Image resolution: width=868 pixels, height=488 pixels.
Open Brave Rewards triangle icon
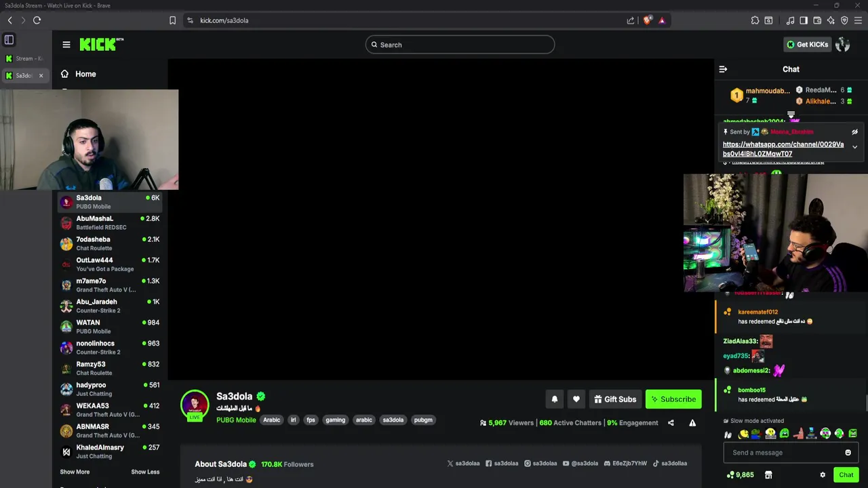point(662,20)
